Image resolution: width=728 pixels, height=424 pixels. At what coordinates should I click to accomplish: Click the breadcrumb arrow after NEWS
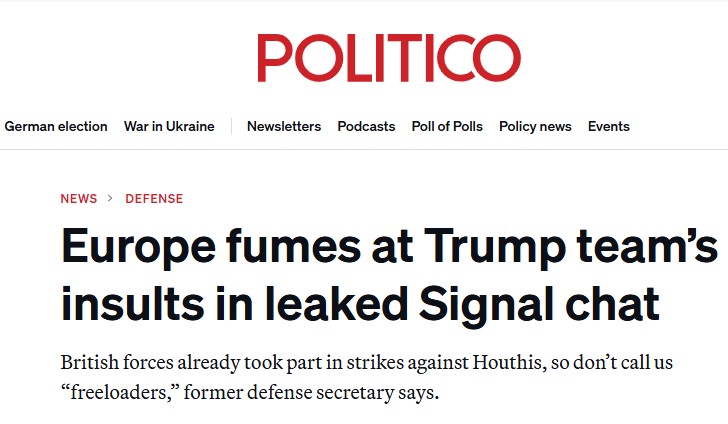click(111, 199)
